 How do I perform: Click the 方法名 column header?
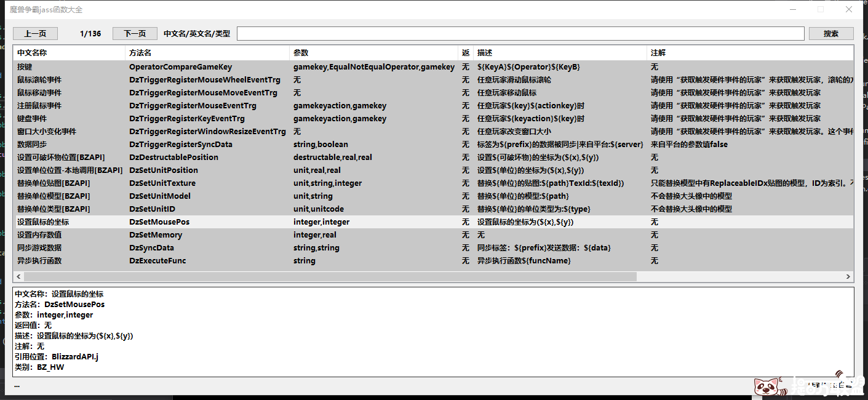click(x=207, y=53)
